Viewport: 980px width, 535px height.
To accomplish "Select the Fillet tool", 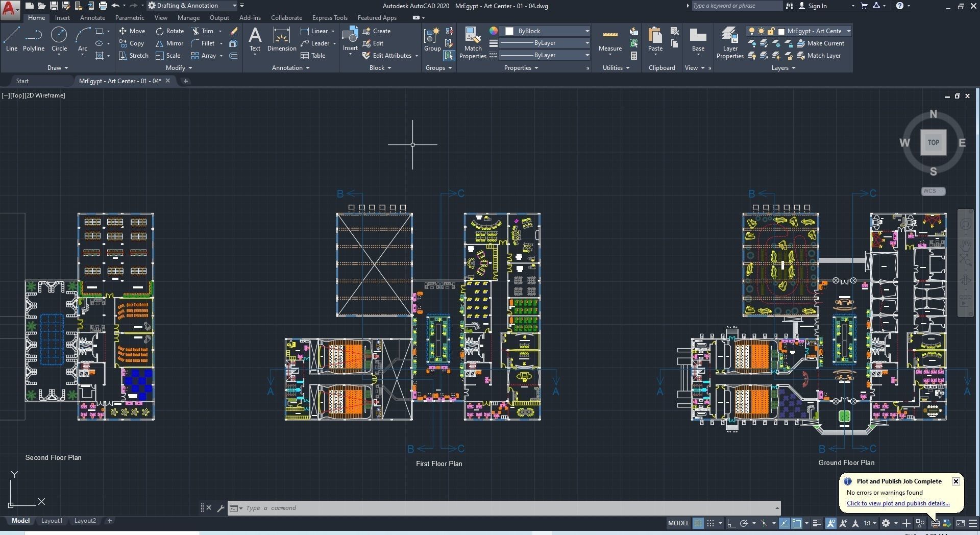I will 203,43.
